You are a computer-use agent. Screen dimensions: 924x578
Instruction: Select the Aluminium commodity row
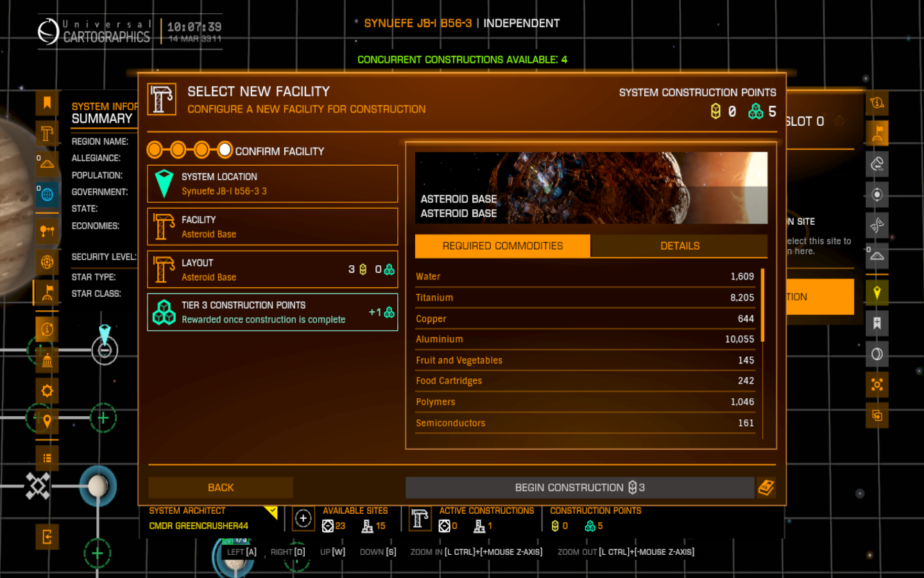tap(585, 339)
